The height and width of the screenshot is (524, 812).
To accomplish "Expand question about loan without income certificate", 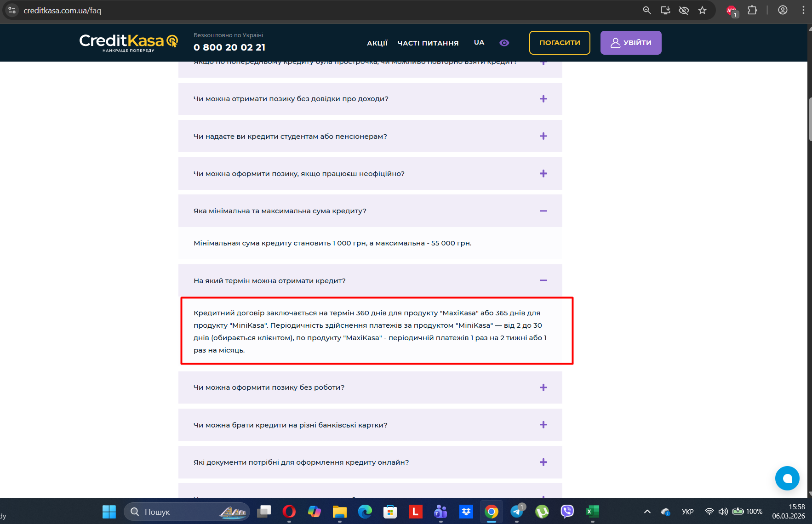I will coord(370,99).
